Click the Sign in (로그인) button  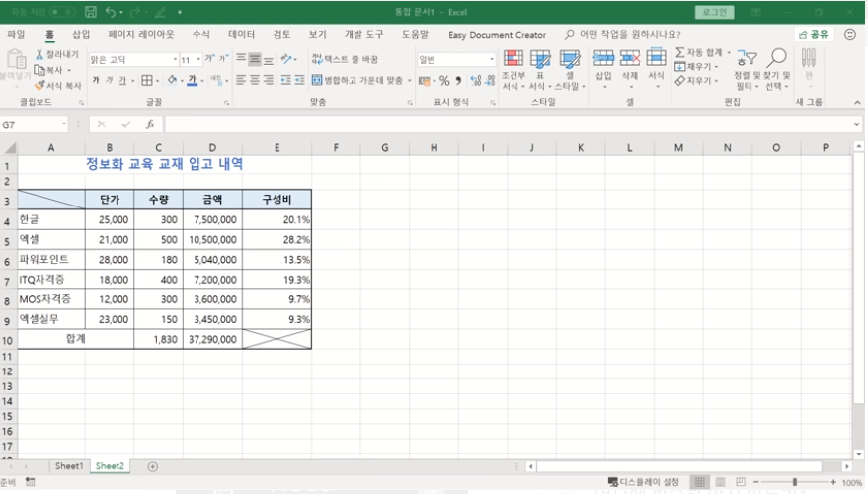(x=715, y=12)
